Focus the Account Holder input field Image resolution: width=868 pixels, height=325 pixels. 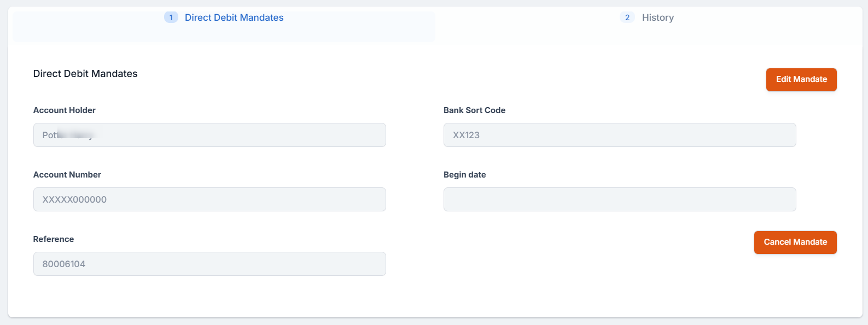click(209, 135)
